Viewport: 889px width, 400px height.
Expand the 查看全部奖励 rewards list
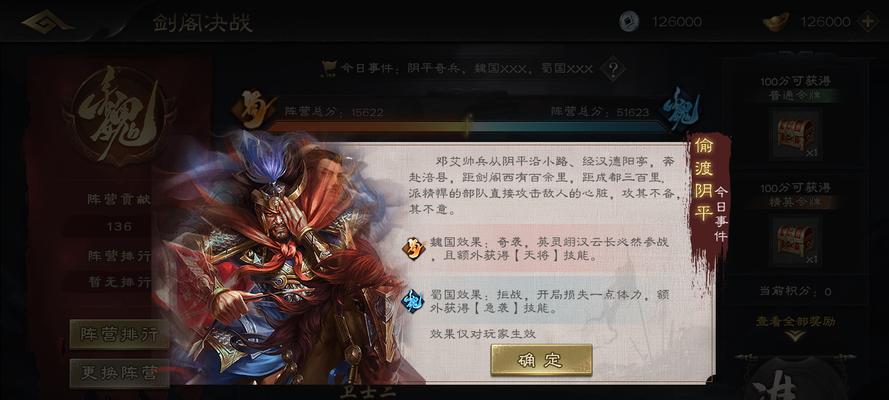(795, 321)
